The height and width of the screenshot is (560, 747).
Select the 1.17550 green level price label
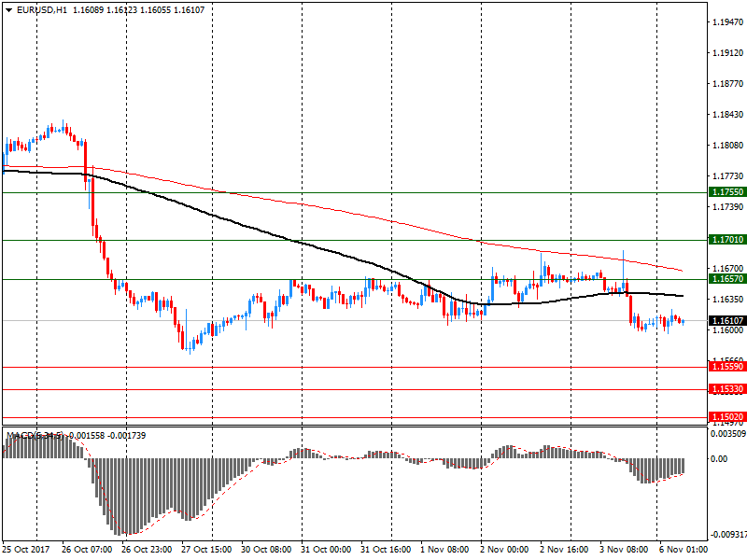(727, 192)
